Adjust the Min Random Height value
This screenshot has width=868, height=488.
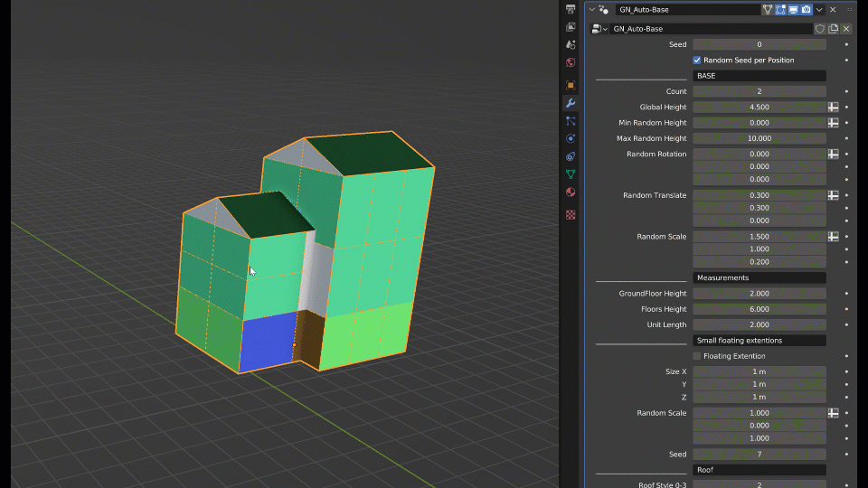tap(759, 123)
